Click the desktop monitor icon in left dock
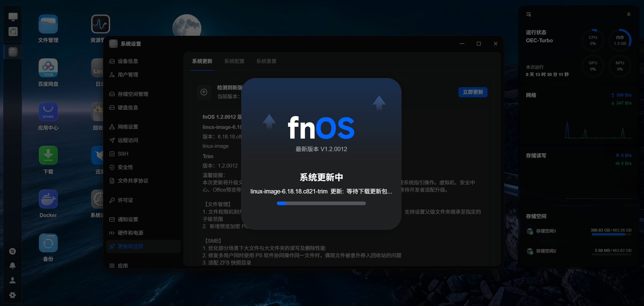 [x=13, y=17]
